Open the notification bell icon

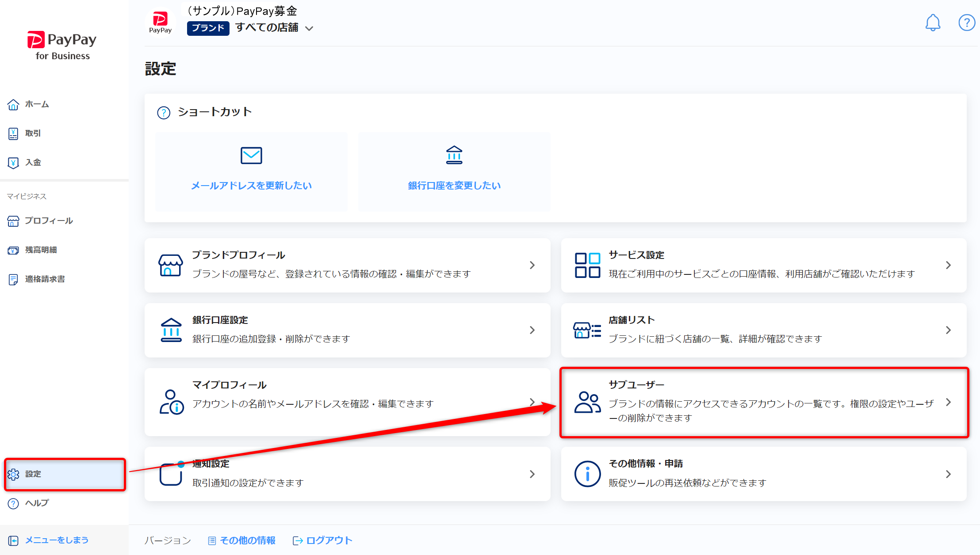[x=933, y=23]
